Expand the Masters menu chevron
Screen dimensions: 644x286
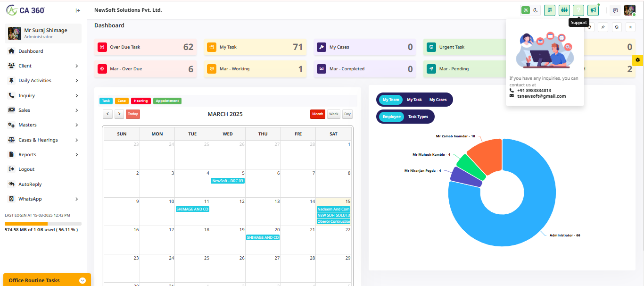(x=77, y=125)
